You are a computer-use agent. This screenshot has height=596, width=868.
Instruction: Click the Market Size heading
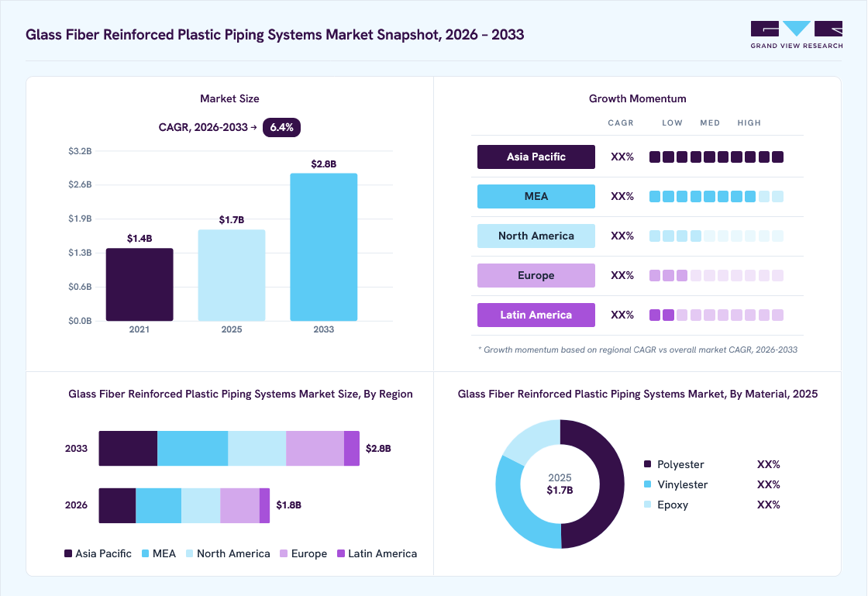click(229, 98)
